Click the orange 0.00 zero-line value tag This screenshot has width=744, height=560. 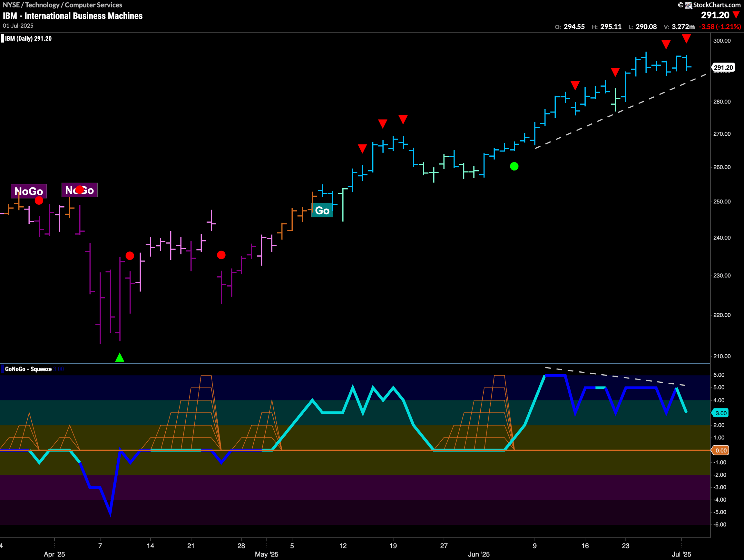[720, 450]
